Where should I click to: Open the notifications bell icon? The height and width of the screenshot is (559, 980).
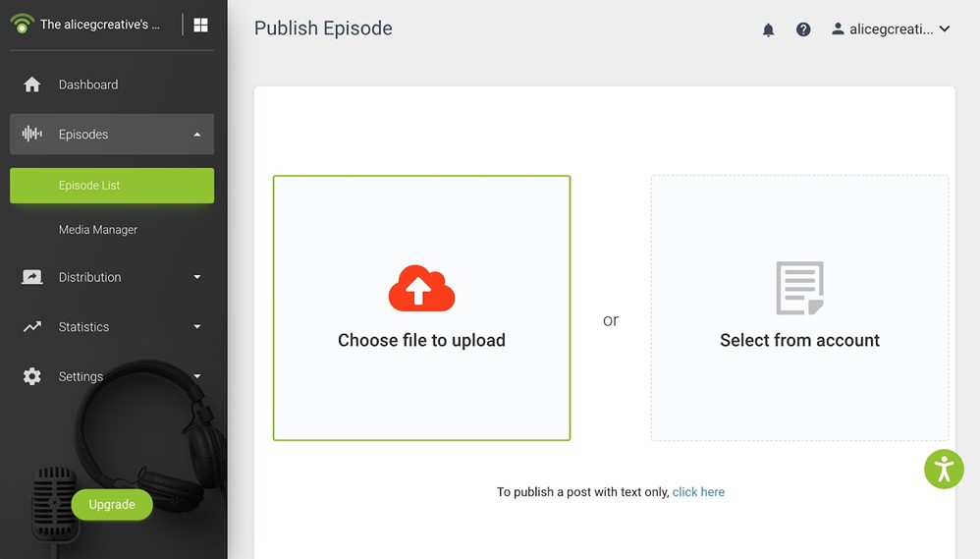click(x=768, y=29)
